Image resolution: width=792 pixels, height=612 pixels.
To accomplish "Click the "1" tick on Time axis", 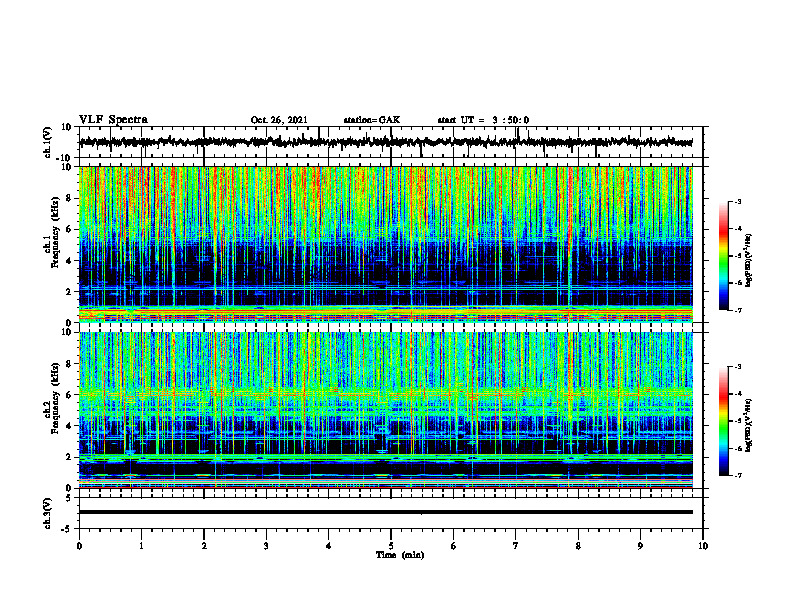I will [141, 546].
